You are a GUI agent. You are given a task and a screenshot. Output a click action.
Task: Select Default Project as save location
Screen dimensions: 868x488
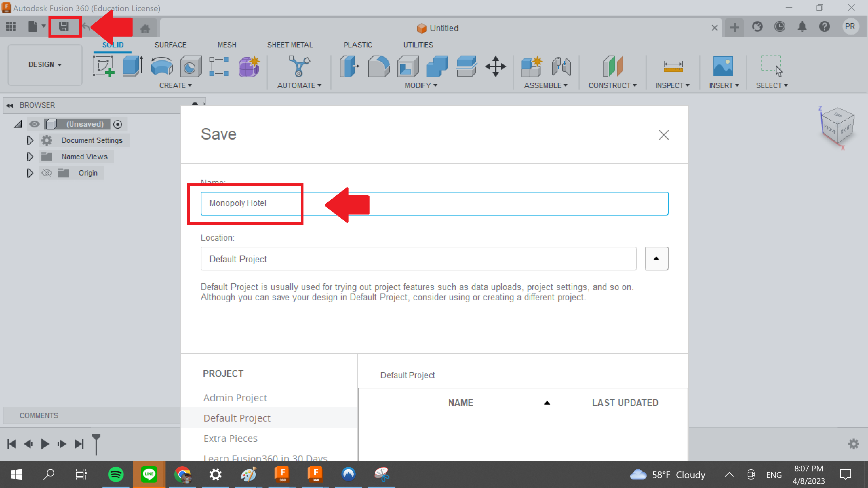(x=237, y=418)
